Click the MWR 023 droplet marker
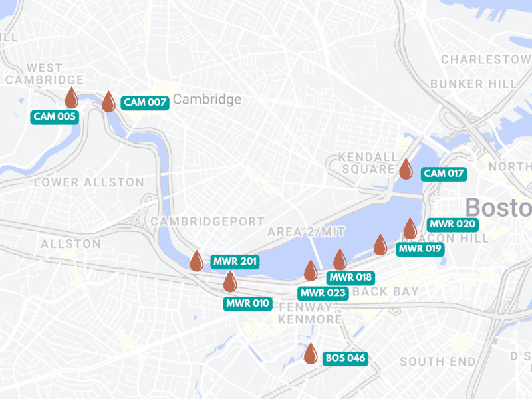 (x=311, y=271)
